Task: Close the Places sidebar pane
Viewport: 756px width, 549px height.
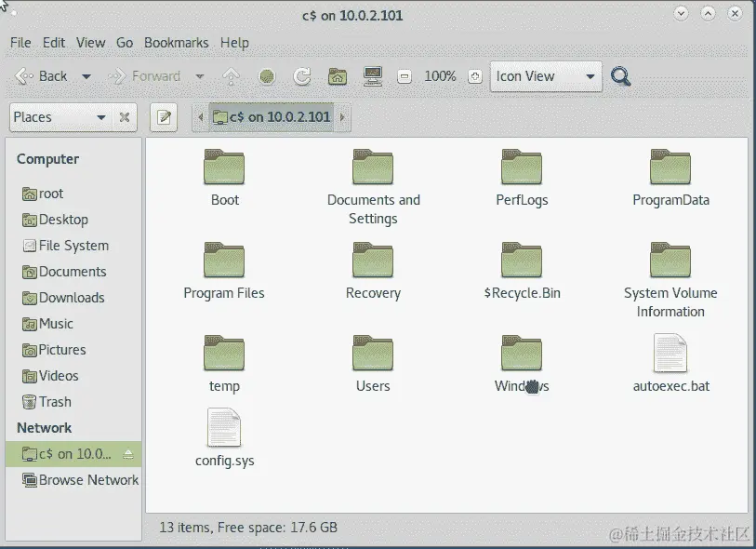Action: click(125, 117)
